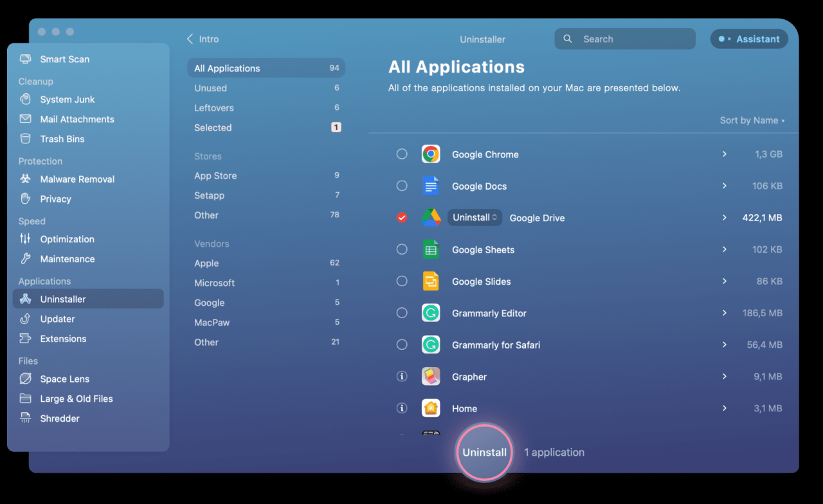
Task: Expand Google Chrome details chevron
Action: pyautogui.click(x=725, y=154)
